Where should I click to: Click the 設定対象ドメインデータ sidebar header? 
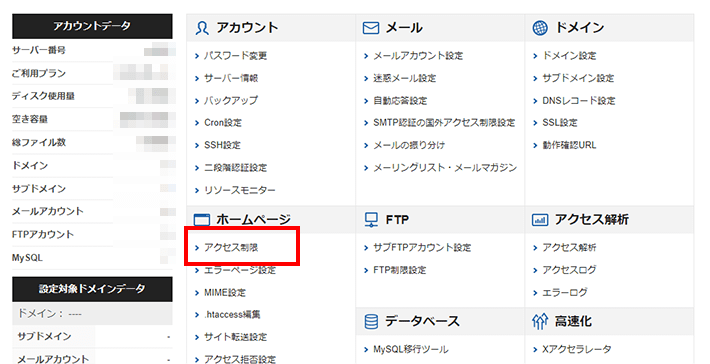point(92,289)
